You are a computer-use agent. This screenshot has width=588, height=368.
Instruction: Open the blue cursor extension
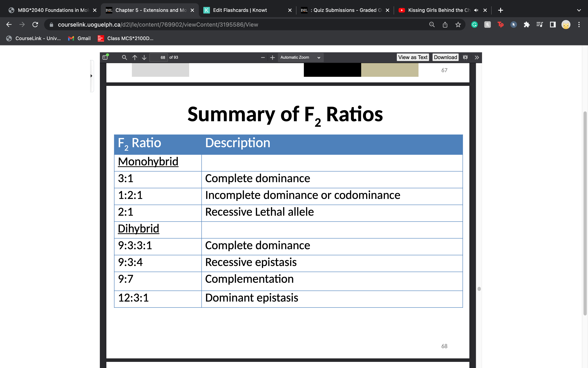513,25
